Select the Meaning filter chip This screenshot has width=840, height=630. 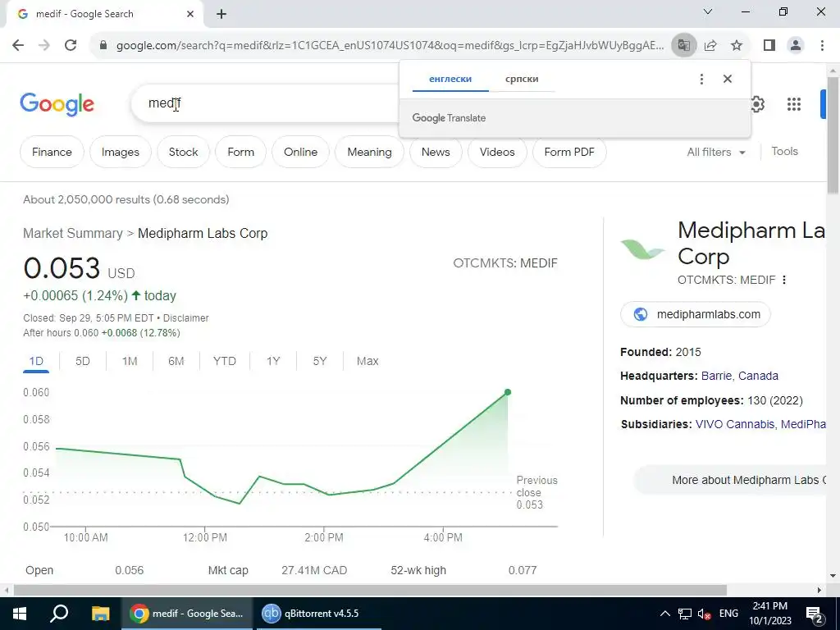(369, 152)
